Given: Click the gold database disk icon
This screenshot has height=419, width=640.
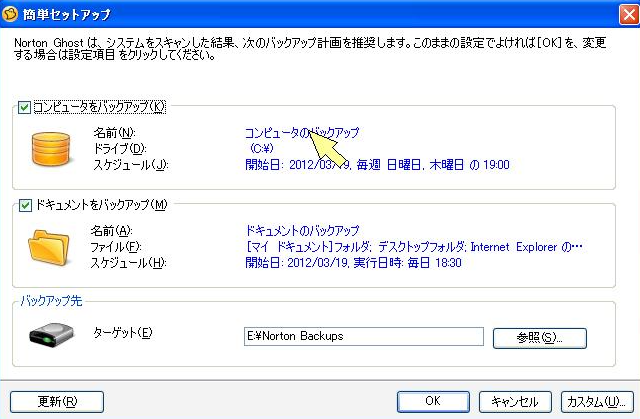Looking at the screenshot, I should 51,149.
